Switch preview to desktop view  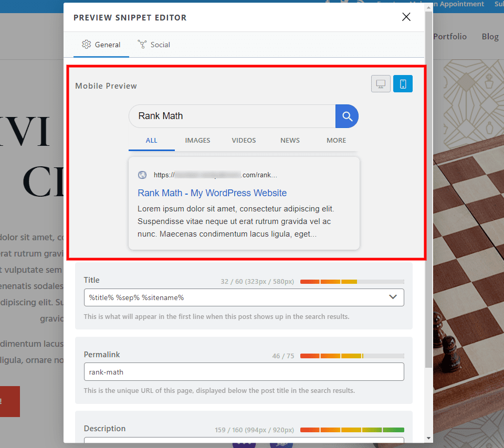(381, 83)
